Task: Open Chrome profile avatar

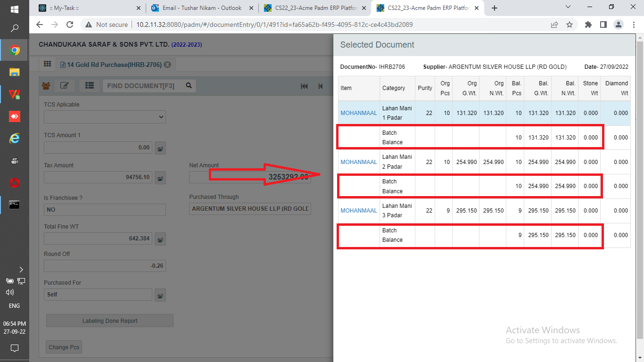Action: point(618,25)
